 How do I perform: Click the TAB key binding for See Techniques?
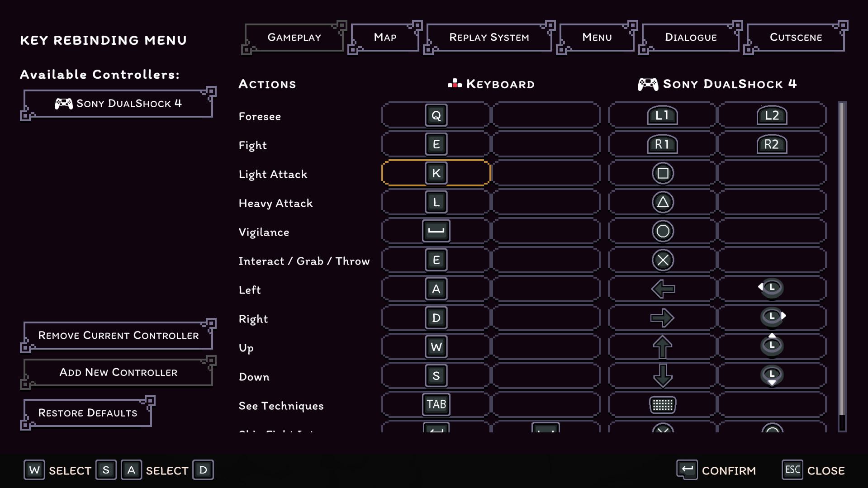pos(436,405)
